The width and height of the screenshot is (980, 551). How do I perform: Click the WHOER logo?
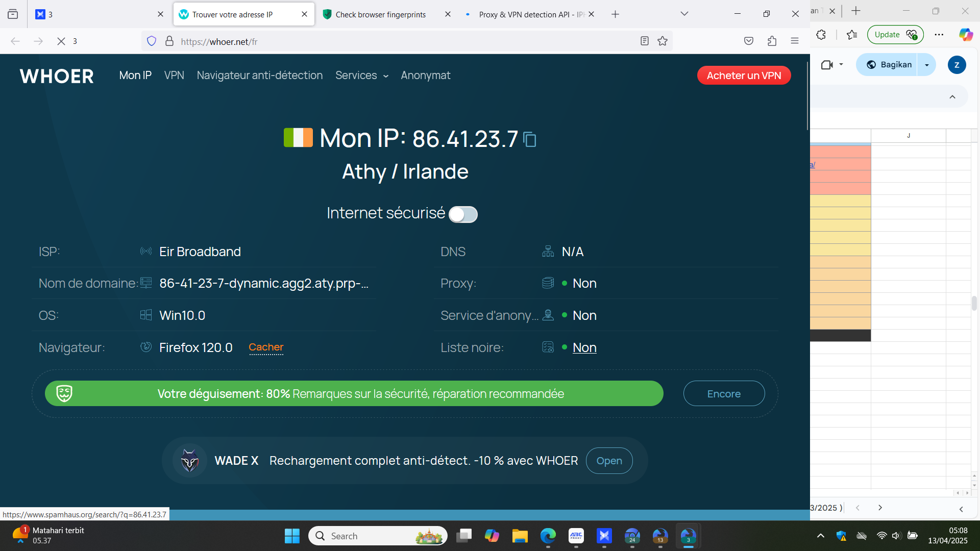pos(57,76)
